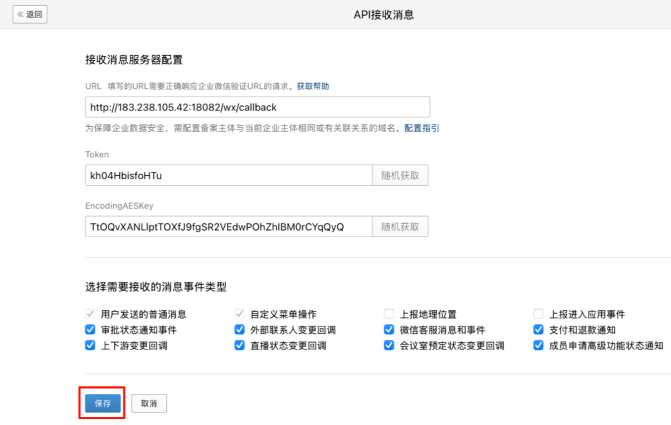Enable 上报地理位置 checkbox

click(x=389, y=313)
